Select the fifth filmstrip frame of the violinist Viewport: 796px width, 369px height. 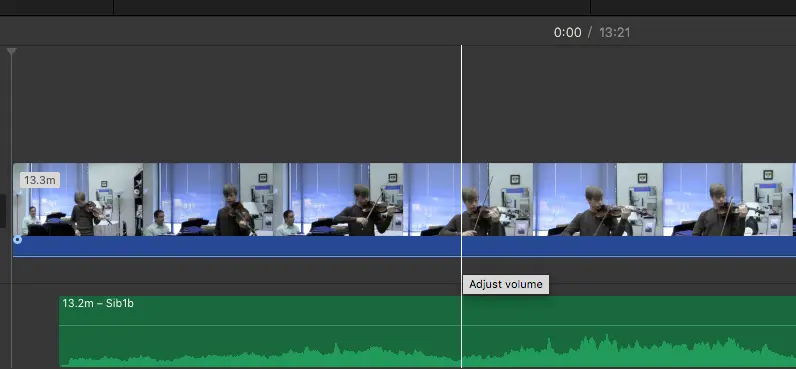pos(598,199)
